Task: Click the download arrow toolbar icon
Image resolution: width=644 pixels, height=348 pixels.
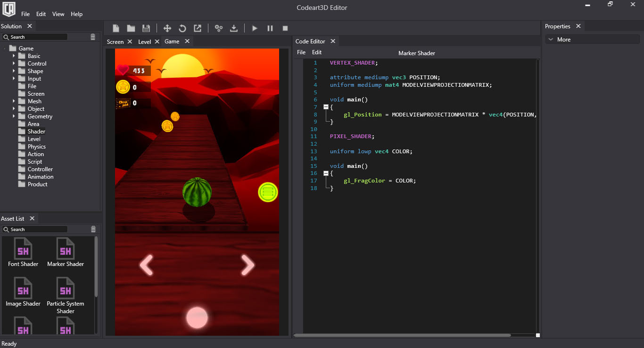Action: tap(234, 28)
